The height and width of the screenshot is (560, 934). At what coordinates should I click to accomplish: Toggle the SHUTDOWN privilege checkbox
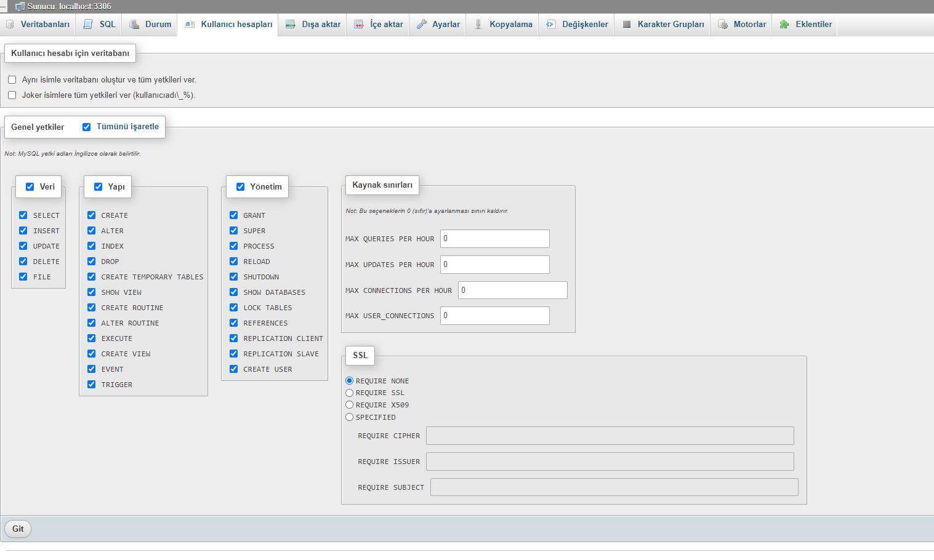pyautogui.click(x=234, y=277)
